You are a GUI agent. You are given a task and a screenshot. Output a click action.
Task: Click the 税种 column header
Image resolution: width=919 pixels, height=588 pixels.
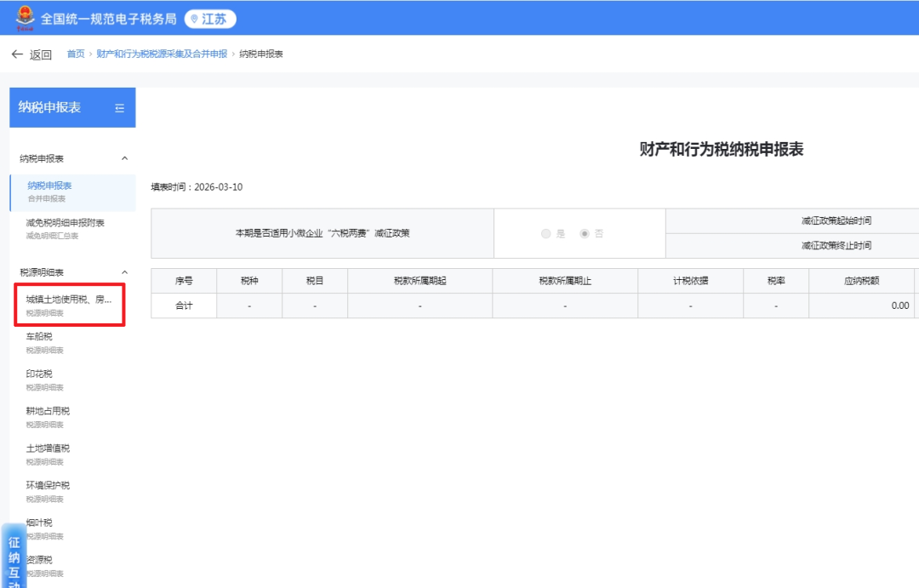click(249, 281)
